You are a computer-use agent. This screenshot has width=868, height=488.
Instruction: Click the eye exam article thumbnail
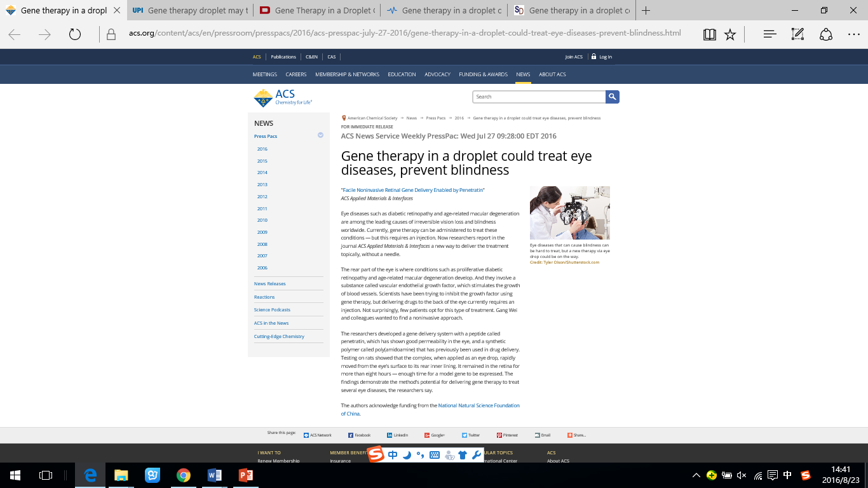pos(569,213)
